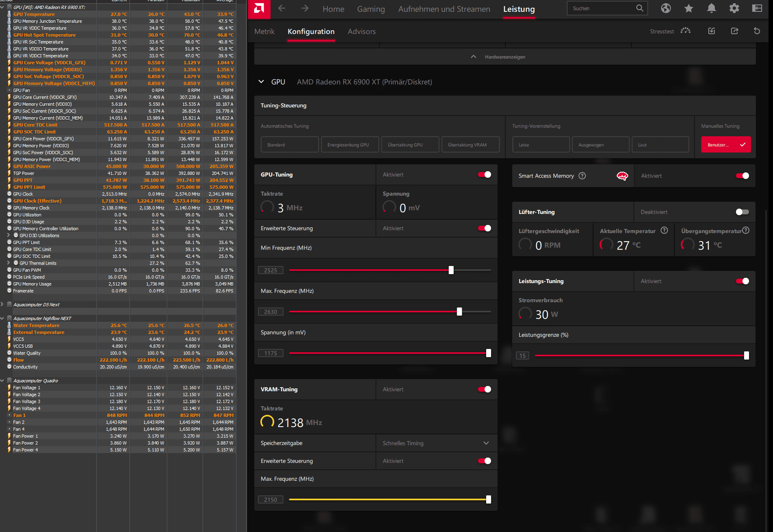Open the Home tab

coord(333,9)
